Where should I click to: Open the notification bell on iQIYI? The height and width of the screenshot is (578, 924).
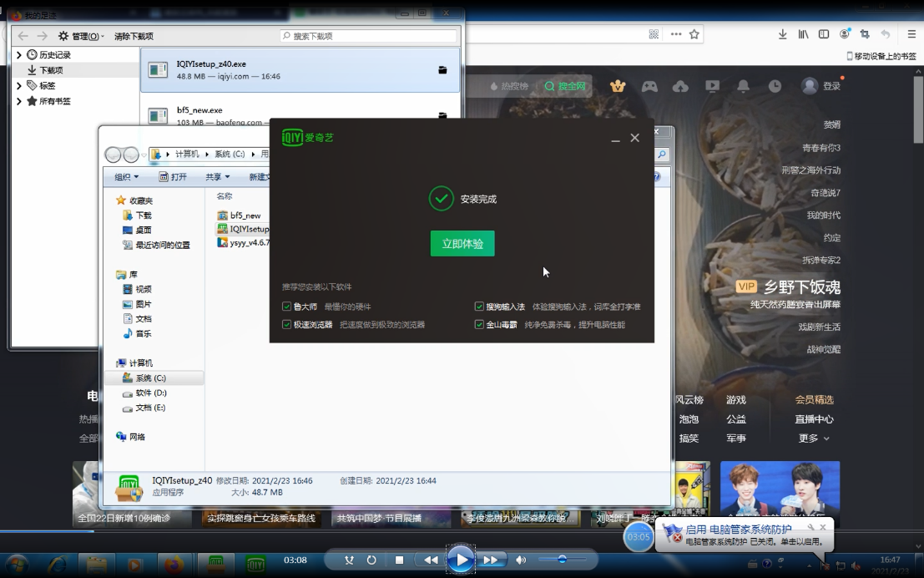tap(744, 86)
